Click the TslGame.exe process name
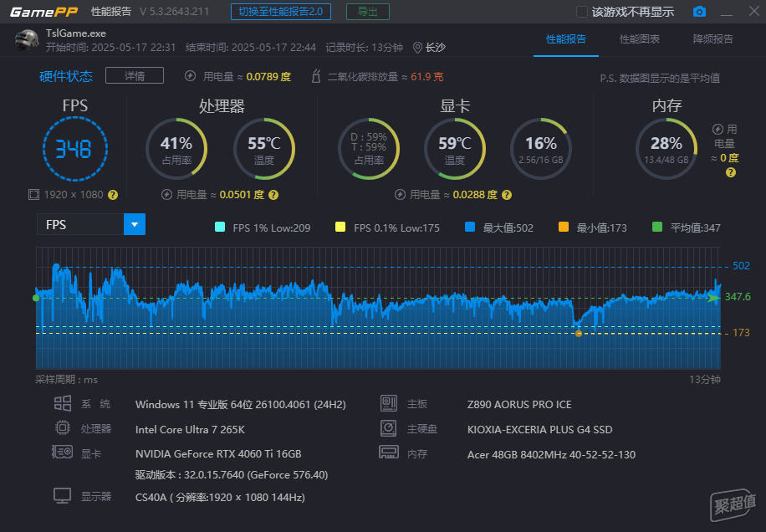This screenshot has width=766, height=532. point(76,33)
